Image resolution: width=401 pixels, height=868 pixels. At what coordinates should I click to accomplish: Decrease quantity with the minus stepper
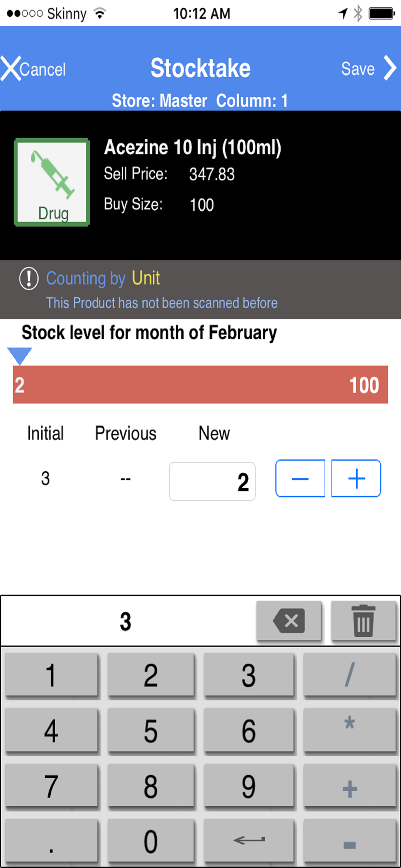[300, 478]
